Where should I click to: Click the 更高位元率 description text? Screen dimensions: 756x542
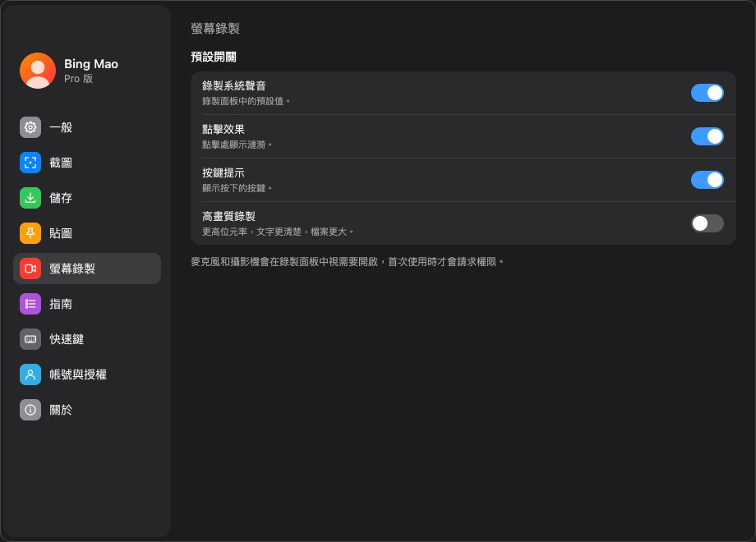278,232
